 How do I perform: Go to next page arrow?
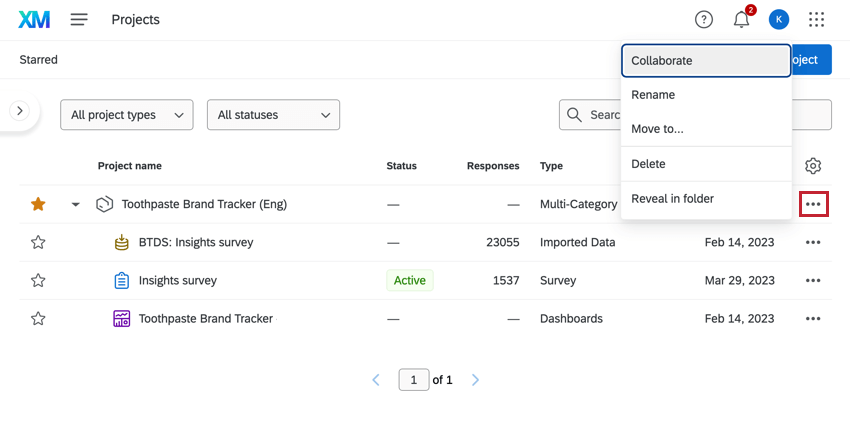pyautogui.click(x=476, y=380)
